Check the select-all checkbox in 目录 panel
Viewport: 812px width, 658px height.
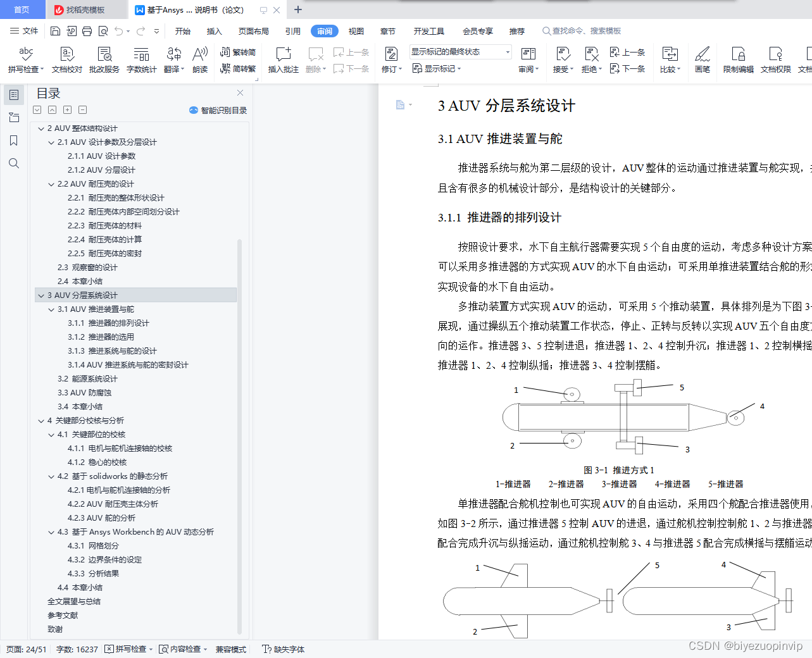point(37,109)
